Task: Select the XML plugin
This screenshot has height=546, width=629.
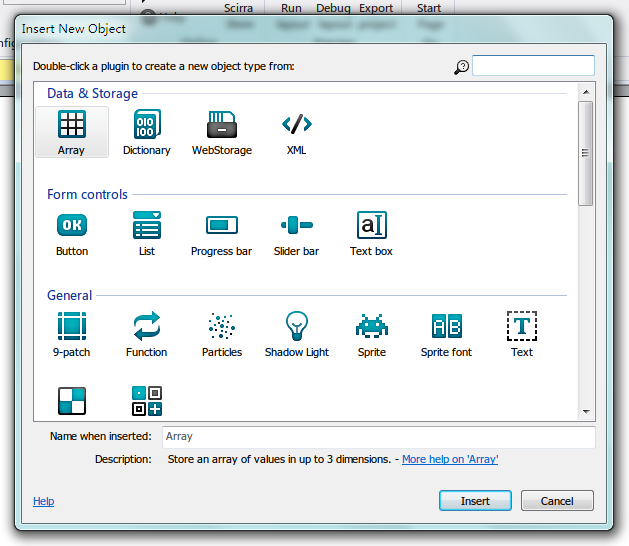Action: click(296, 125)
